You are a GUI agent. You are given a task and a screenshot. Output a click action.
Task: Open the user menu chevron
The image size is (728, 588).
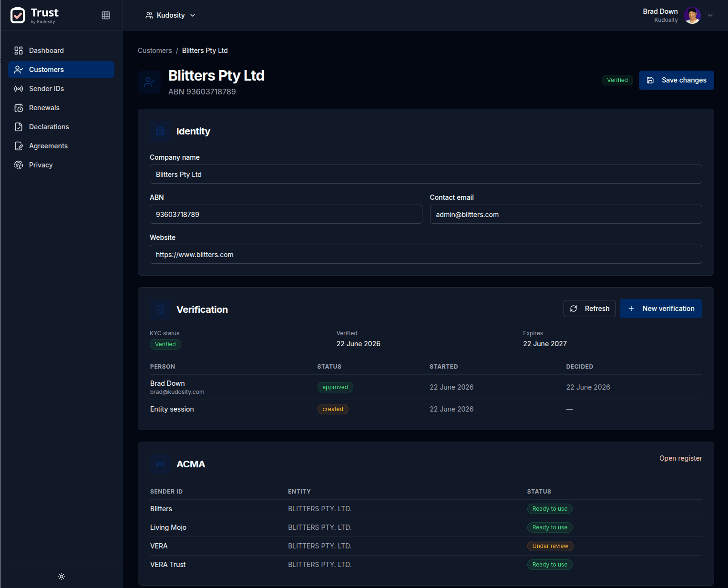[710, 15]
